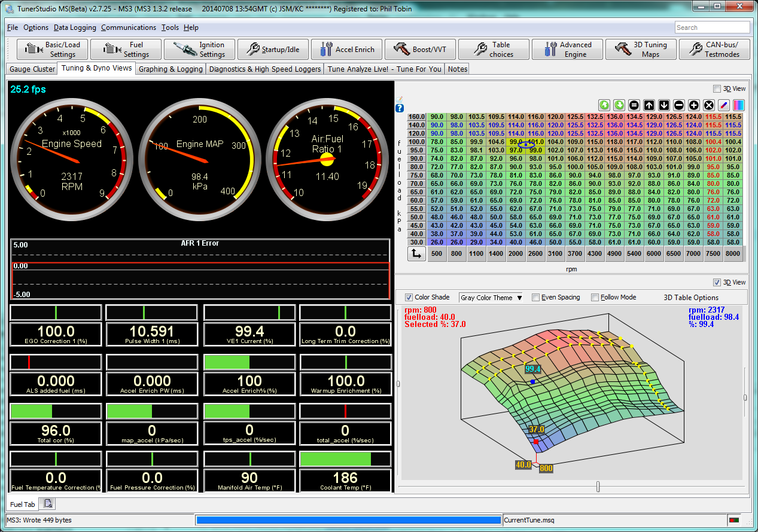Click the decrement minus table icon
758x532 pixels.
click(678, 105)
